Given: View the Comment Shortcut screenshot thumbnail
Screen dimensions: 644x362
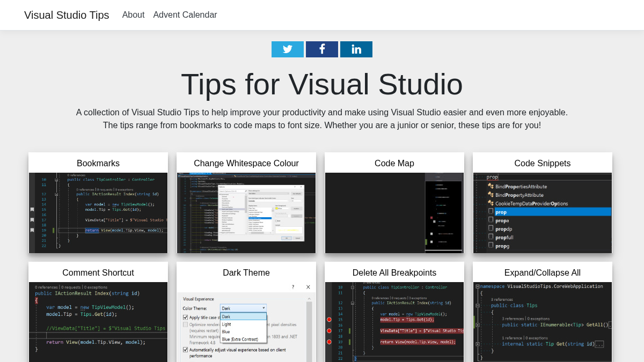Looking at the screenshot, I should [98, 322].
